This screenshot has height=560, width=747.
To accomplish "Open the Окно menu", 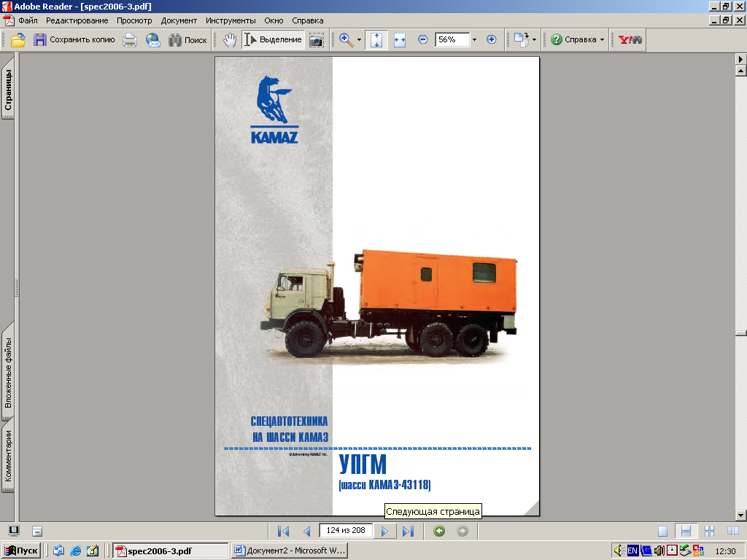I will point(274,20).
